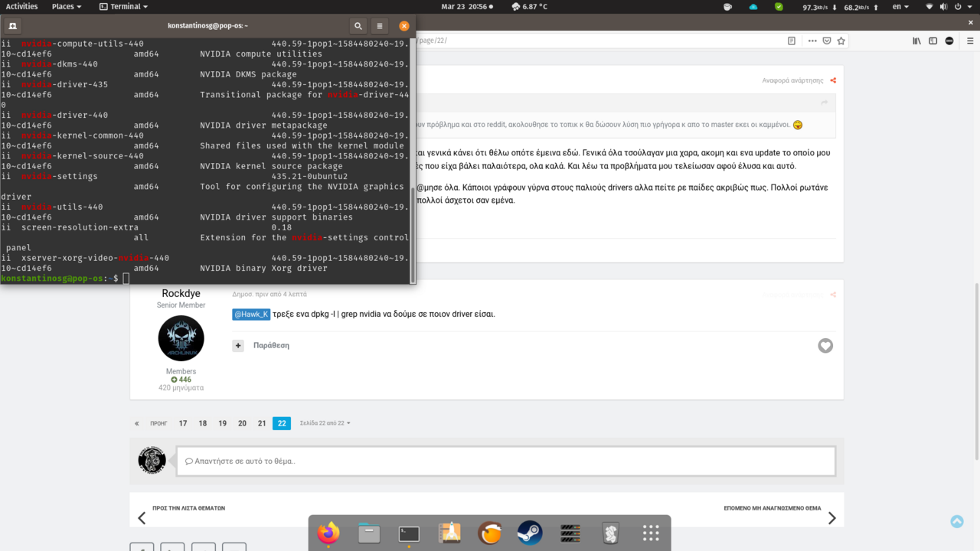The image size is (980, 551).
Task: Click scroll-to-top arrow button
Action: click(957, 521)
